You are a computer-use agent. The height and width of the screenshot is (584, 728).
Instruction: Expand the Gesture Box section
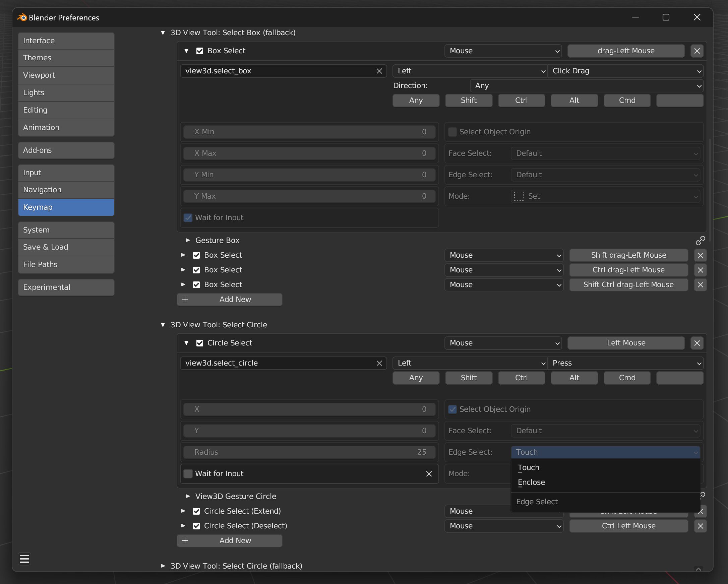coord(188,240)
